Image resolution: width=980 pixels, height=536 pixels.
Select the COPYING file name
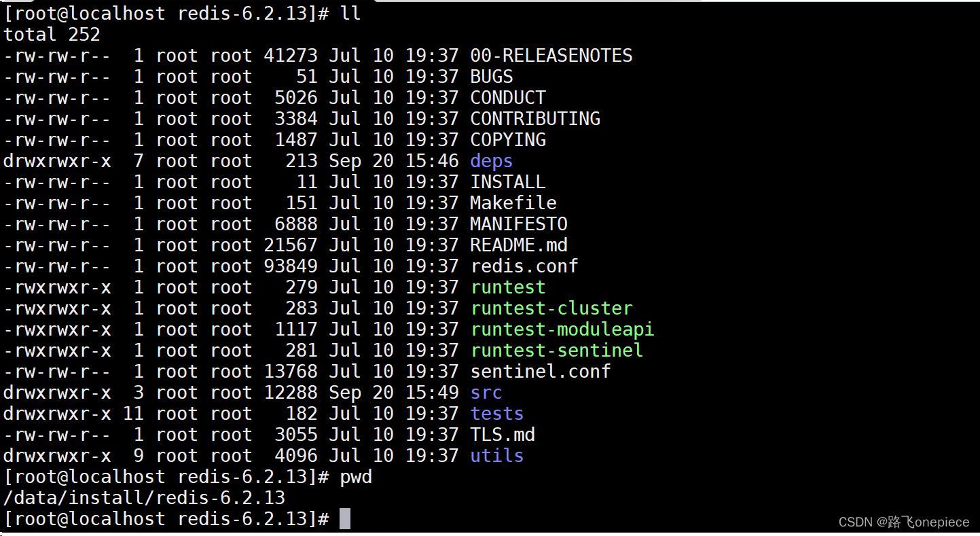click(x=507, y=140)
